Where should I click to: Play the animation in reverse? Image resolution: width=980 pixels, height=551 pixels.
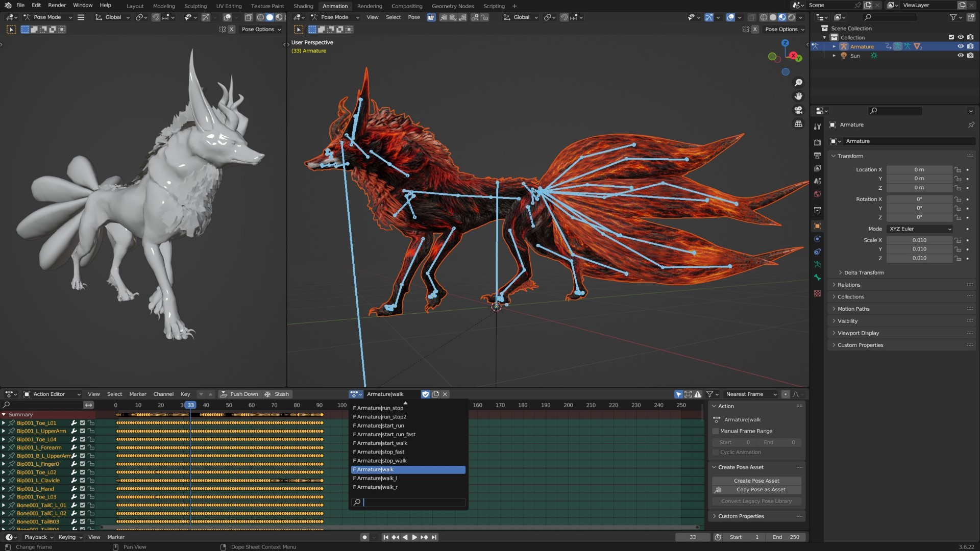[405, 537]
